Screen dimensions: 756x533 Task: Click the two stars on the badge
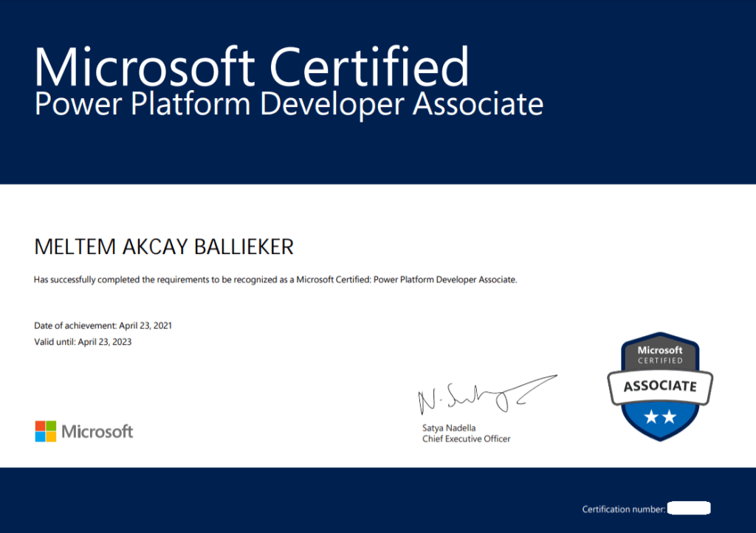click(x=660, y=417)
